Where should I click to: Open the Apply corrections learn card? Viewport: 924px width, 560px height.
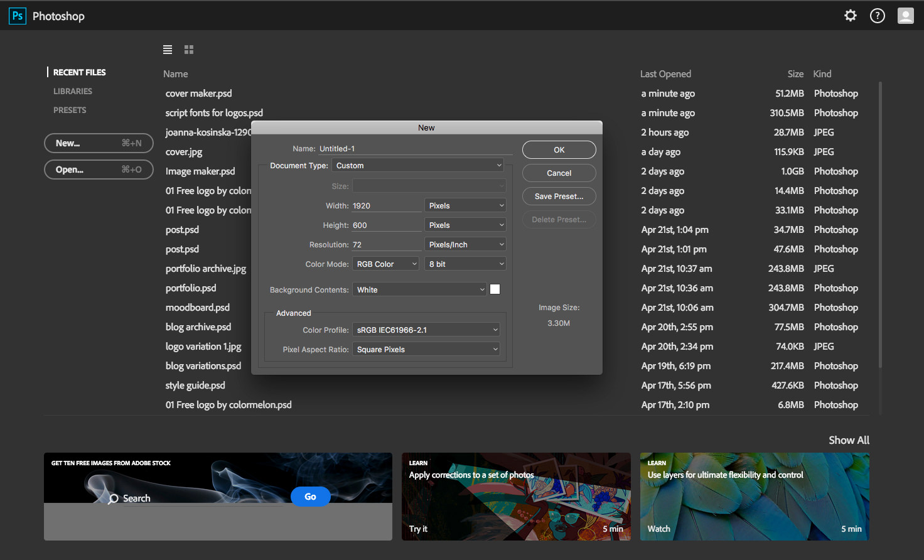516,497
